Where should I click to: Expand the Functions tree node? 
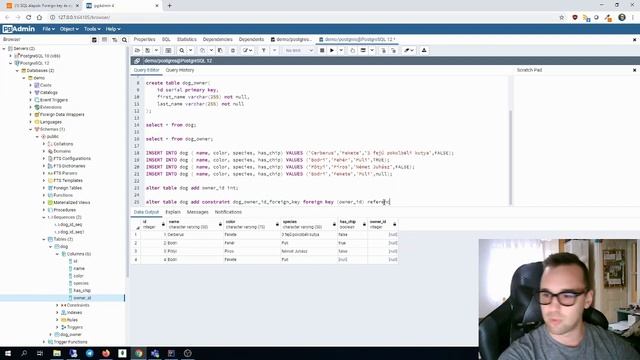[x=44, y=195]
